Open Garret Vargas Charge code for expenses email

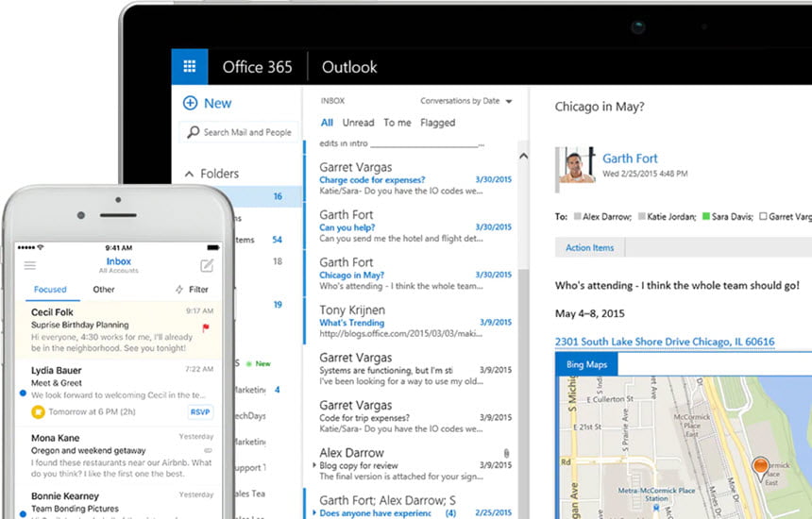point(413,178)
